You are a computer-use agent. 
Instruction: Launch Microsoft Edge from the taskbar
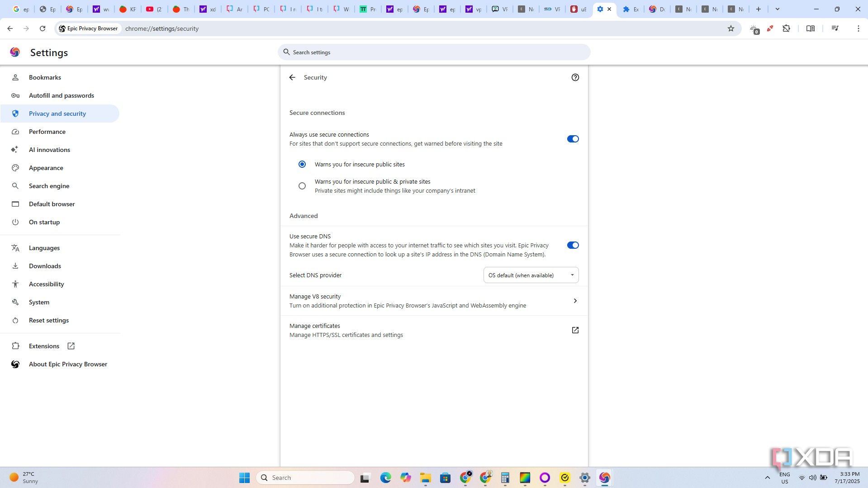click(x=385, y=478)
